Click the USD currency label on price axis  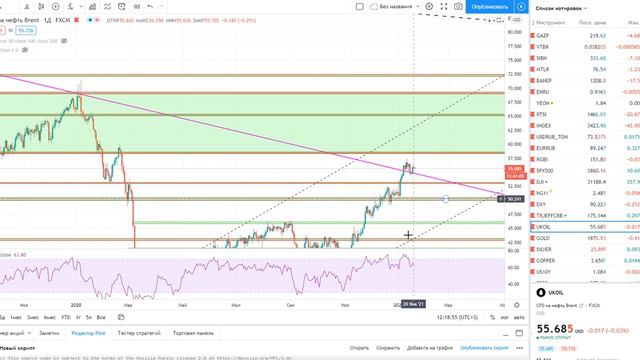(x=516, y=20)
